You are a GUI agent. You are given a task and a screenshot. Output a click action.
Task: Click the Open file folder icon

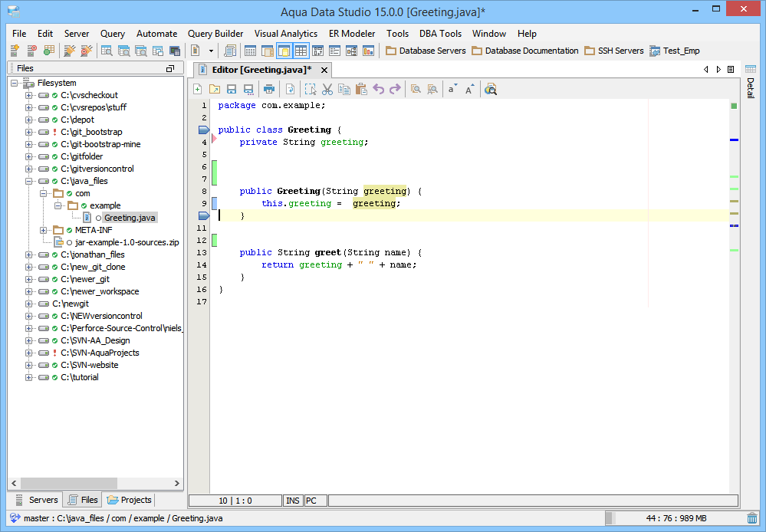click(x=214, y=90)
